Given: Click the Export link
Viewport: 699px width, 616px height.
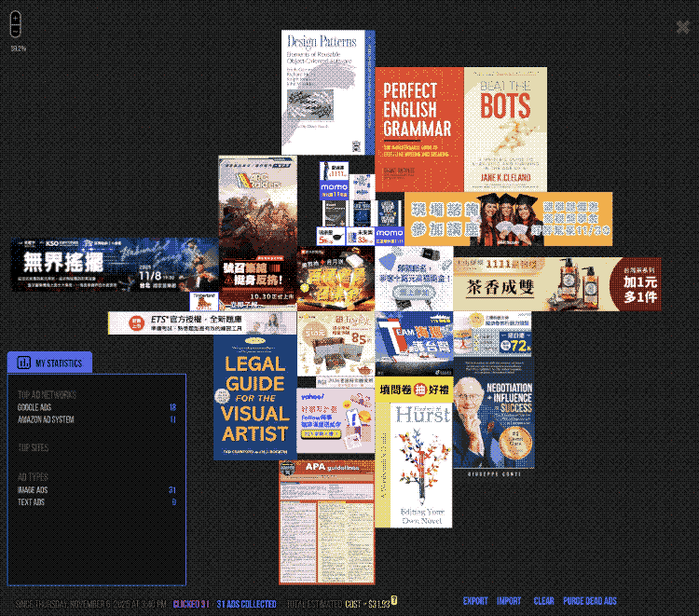Looking at the screenshot, I should tap(475, 602).
